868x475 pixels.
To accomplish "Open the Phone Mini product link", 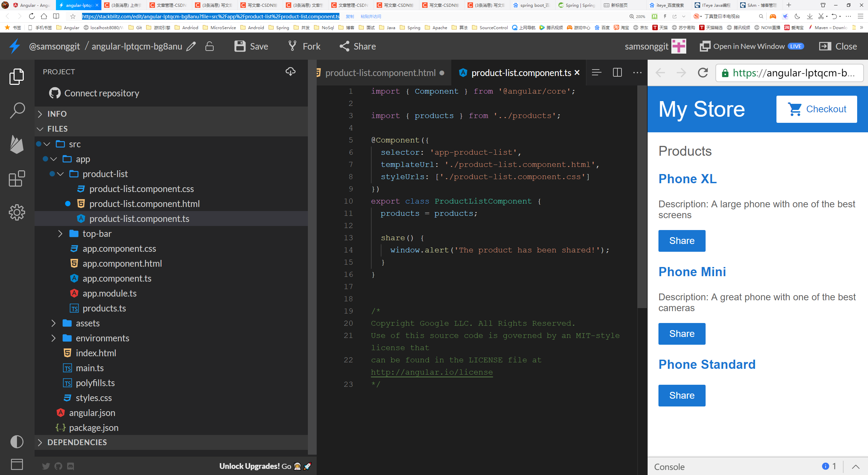I will point(692,272).
